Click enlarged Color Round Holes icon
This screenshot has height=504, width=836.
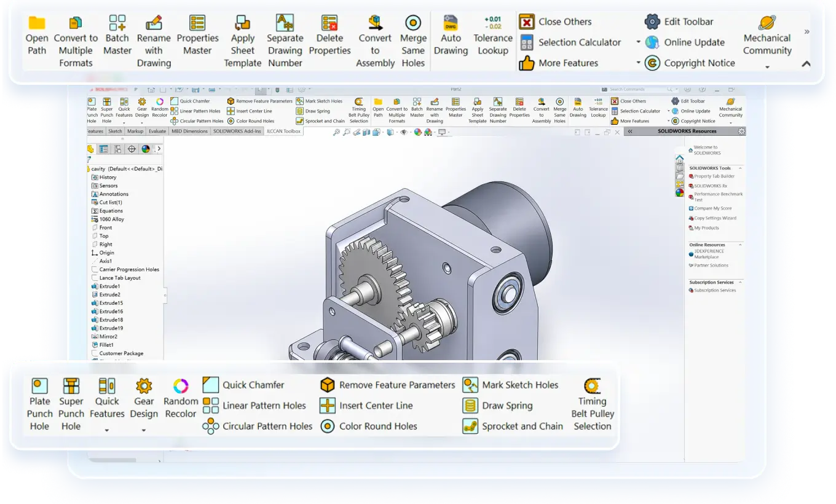point(328,426)
